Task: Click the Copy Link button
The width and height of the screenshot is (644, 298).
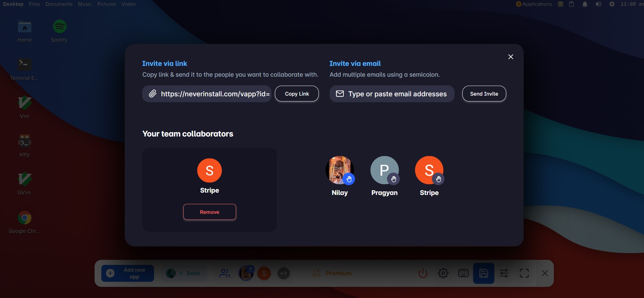Action: [297, 94]
